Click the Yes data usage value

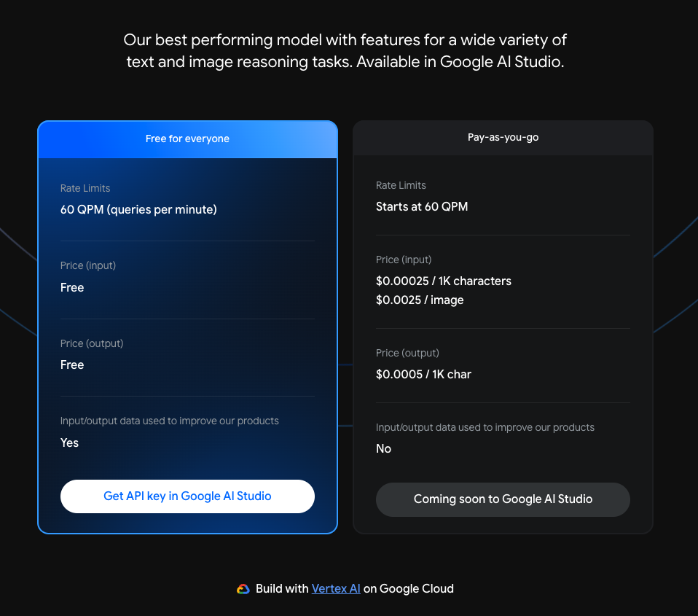69,442
